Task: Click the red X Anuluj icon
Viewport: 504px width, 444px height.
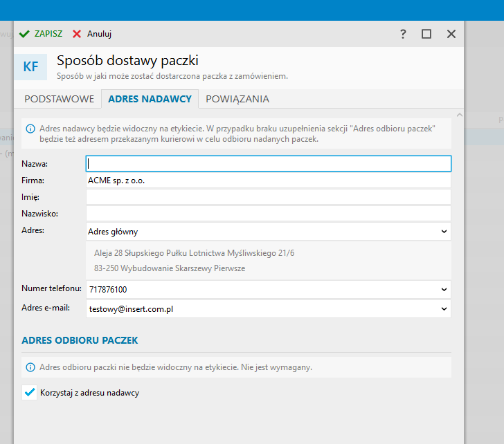Action: click(x=77, y=34)
